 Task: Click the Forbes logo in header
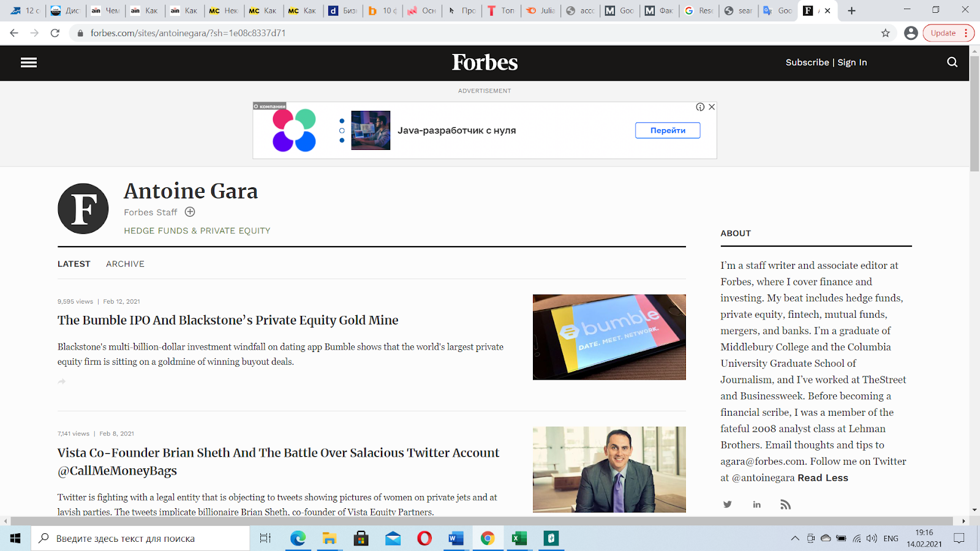coord(484,62)
